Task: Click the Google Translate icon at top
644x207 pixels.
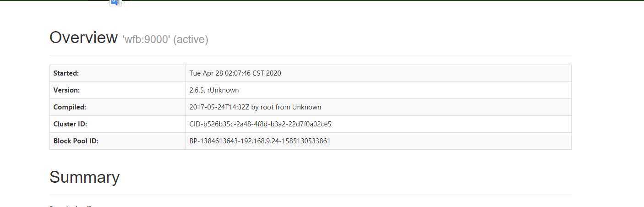Action: click(x=115, y=3)
